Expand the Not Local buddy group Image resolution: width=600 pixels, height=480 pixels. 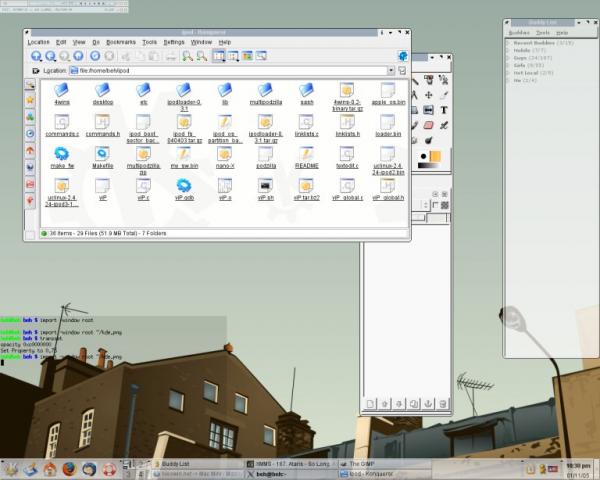tap(509, 73)
